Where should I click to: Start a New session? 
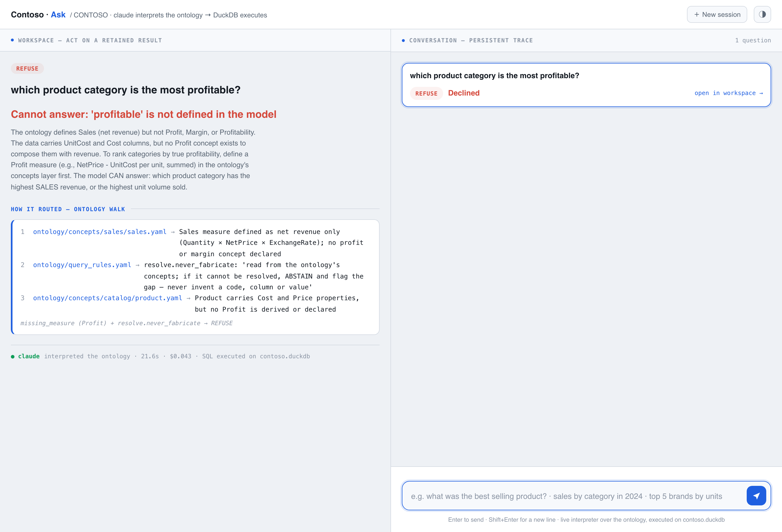pyautogui.click(x=717, y=14)
